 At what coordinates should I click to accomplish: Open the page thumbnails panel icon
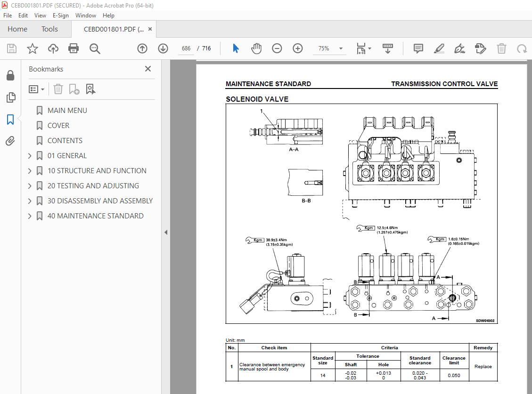(10, 97)
